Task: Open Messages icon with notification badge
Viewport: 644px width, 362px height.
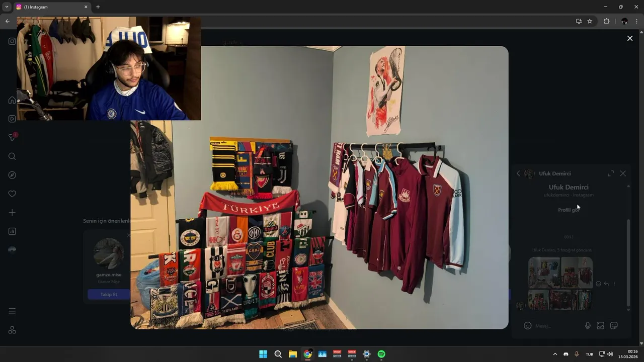Action: (x=12, y=137)
